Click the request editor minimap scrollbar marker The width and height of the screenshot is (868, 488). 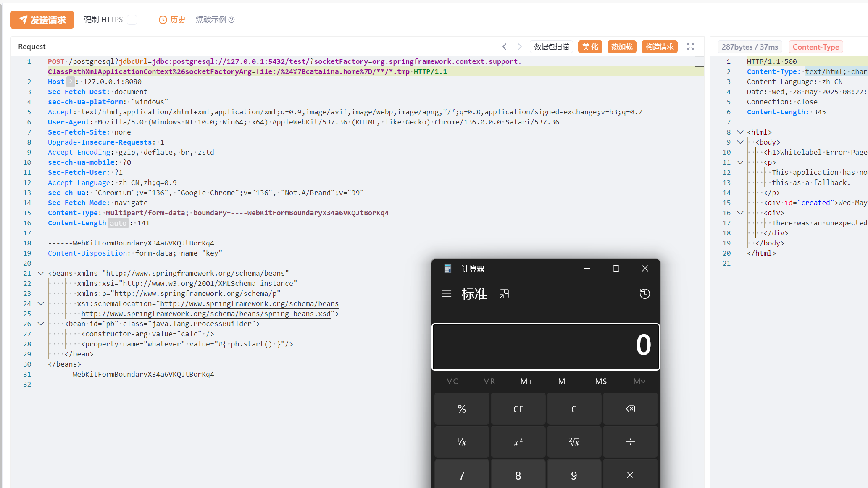pyautogui.click(x=699, y=67)
